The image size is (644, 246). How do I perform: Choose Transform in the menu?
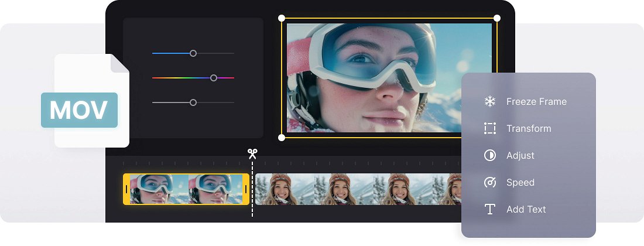tap(528, 128)
